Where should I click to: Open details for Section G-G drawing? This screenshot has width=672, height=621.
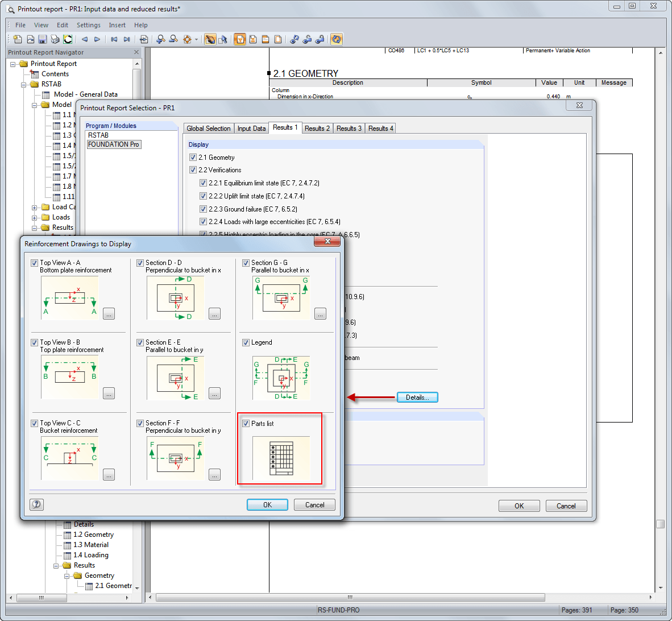tap(320, 314)
